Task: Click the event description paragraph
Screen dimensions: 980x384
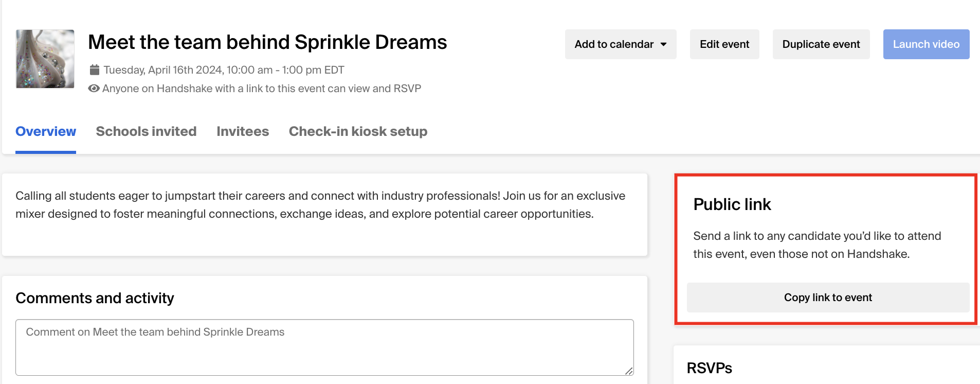Action: coord(320,205)
